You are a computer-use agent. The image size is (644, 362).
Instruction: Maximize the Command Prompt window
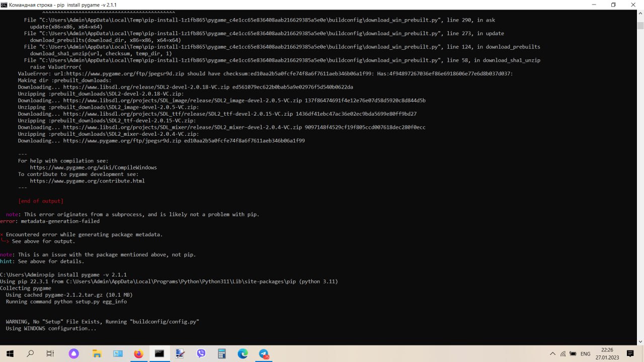pyautogui.click(x=613, y=5)
